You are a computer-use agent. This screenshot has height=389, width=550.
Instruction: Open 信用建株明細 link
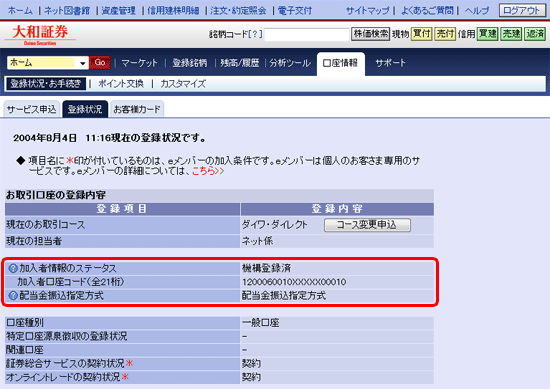point(173,11)
